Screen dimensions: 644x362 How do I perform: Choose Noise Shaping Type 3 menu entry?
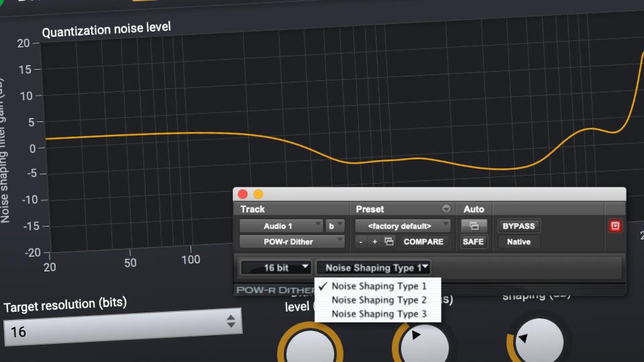point(378,314)
